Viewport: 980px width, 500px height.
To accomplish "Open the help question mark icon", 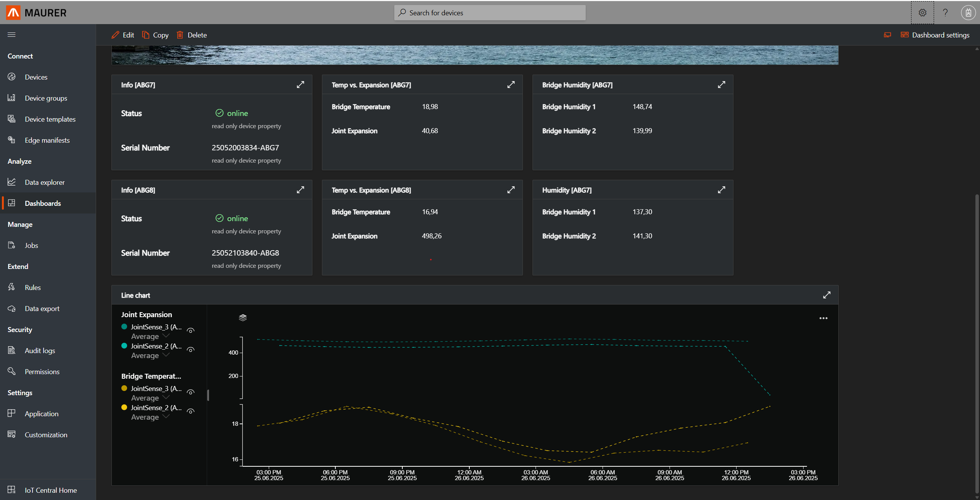I will click(945, 13).
